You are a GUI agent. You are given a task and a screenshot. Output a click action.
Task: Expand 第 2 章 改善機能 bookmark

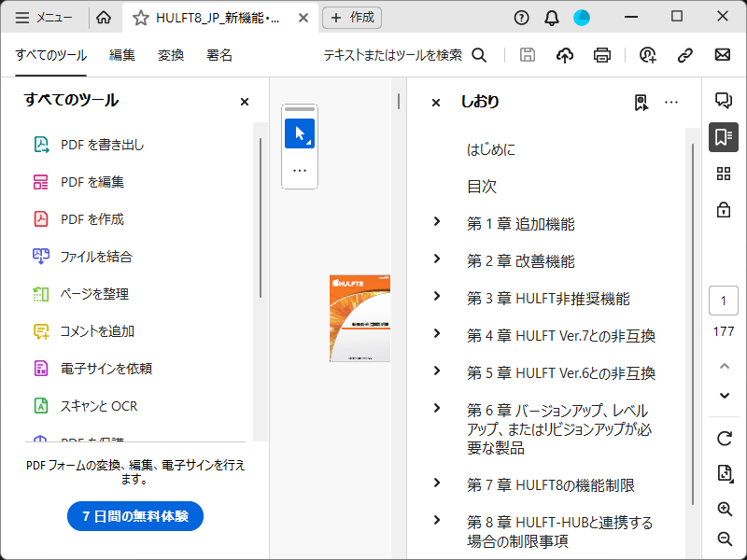437,259
